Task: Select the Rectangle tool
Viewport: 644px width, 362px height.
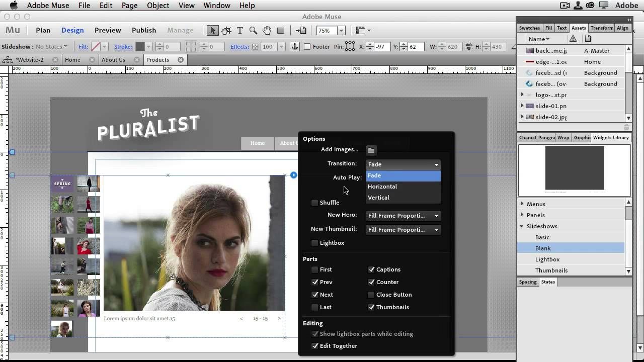Action: click(281, 31)
